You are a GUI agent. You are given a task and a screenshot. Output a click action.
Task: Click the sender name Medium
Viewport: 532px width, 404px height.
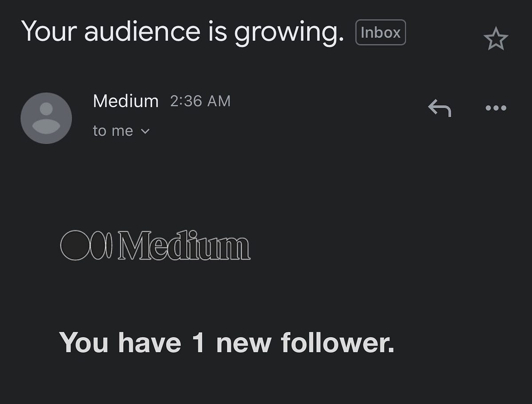(x=125, y=101)
